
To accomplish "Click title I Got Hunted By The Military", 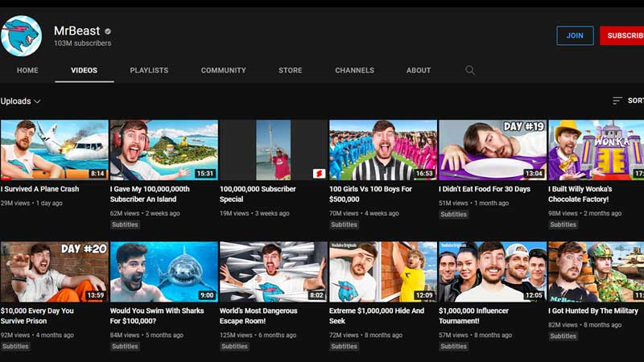I will click(593, 311).
